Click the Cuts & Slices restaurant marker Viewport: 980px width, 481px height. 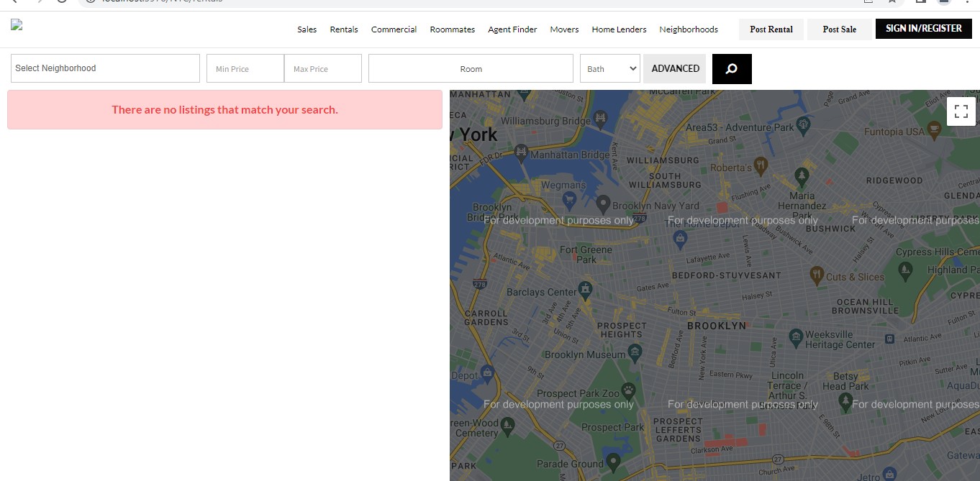coord(816,274)
